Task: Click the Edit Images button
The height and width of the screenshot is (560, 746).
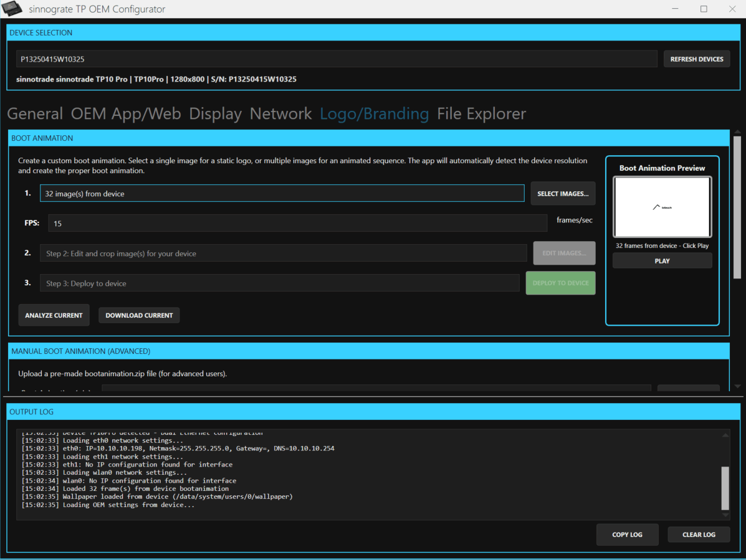Action: click(x=564, y=253)
